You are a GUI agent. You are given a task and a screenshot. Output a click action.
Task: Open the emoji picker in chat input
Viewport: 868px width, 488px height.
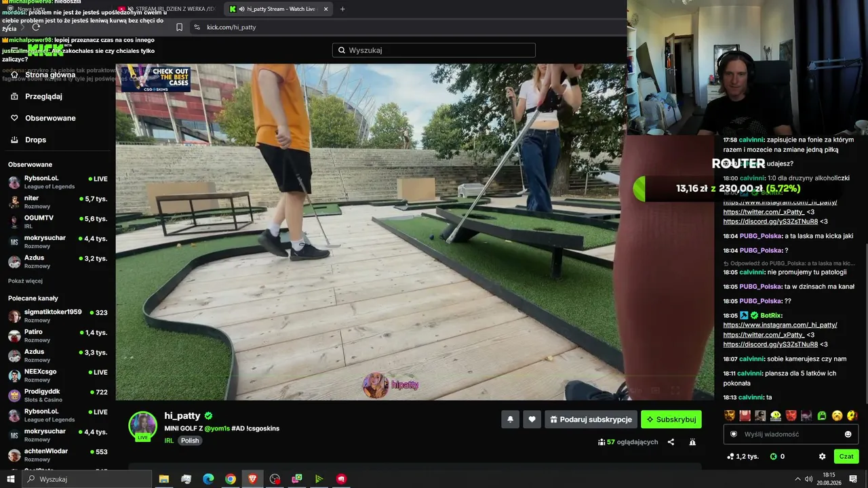click(x=848, y=434)
